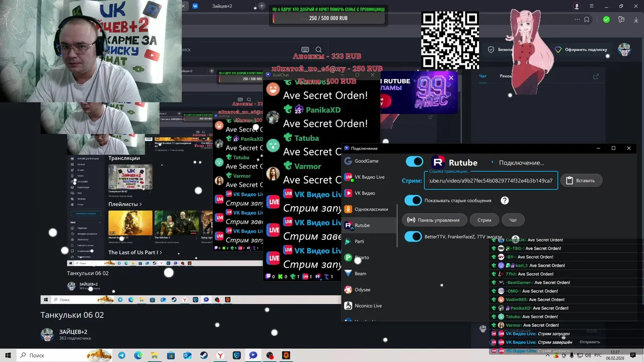Toggle the Rutube connection switch
This screenshot has height=362, width=644.
(x=415, y=161)
